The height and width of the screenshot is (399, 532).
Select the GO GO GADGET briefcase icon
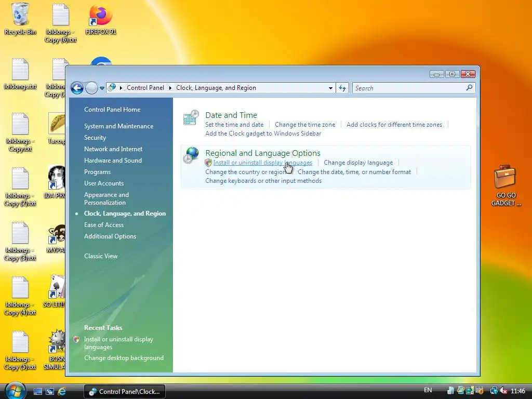(506, 185)
